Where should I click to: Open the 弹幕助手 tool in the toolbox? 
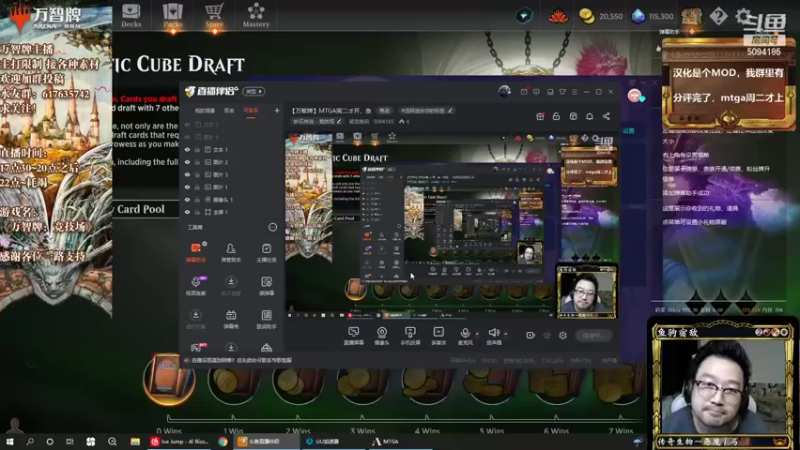[x=196, y=253]
